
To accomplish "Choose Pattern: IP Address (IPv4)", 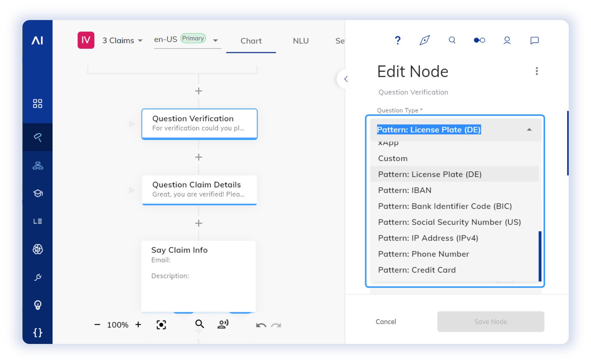I will (x=454, y=238).
